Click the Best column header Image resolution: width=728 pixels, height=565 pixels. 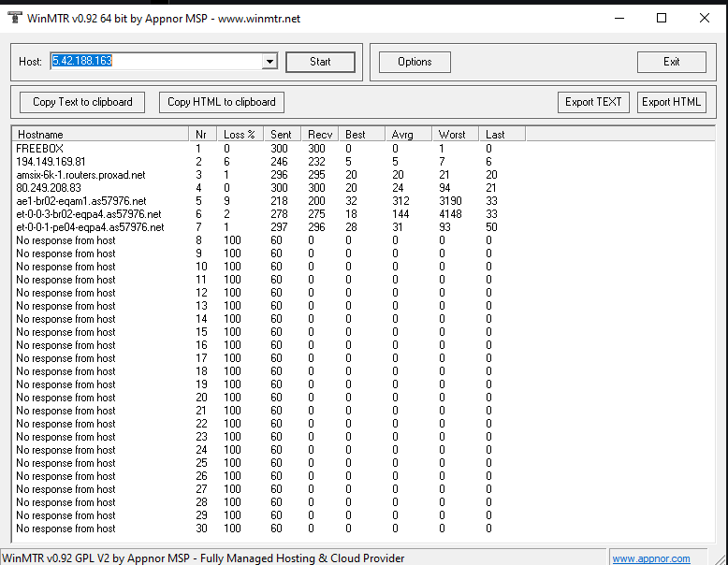pos(362,134)
